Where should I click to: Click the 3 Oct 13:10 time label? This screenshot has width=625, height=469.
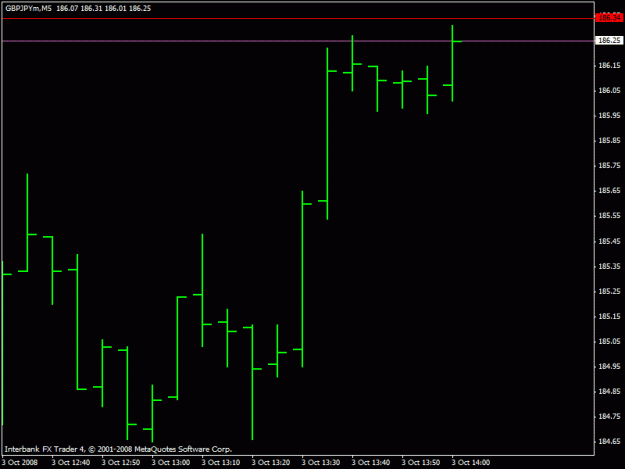pos(221,463)
